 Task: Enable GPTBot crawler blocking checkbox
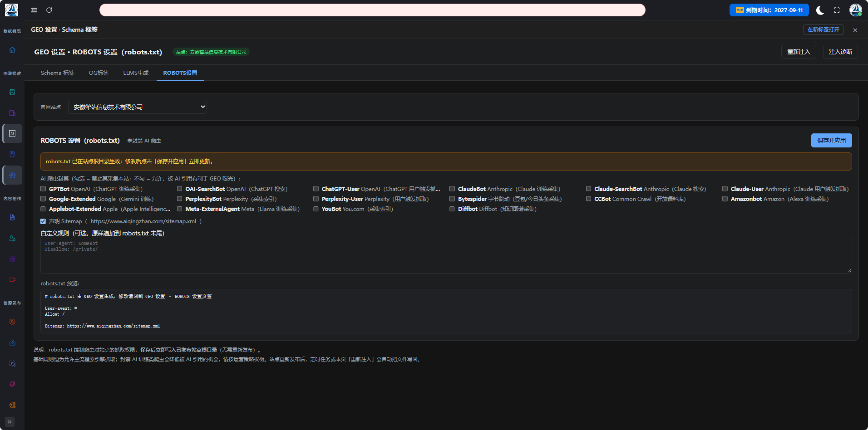43,189
